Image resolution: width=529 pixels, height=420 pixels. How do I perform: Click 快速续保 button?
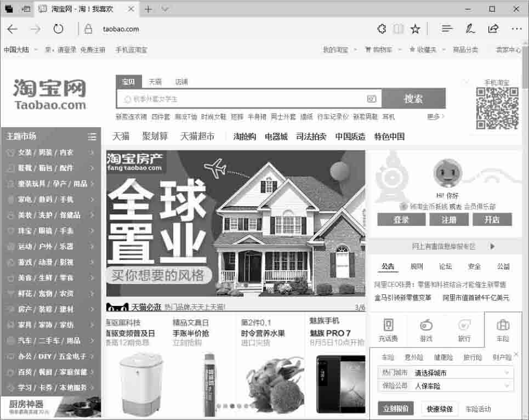point(440,409)
